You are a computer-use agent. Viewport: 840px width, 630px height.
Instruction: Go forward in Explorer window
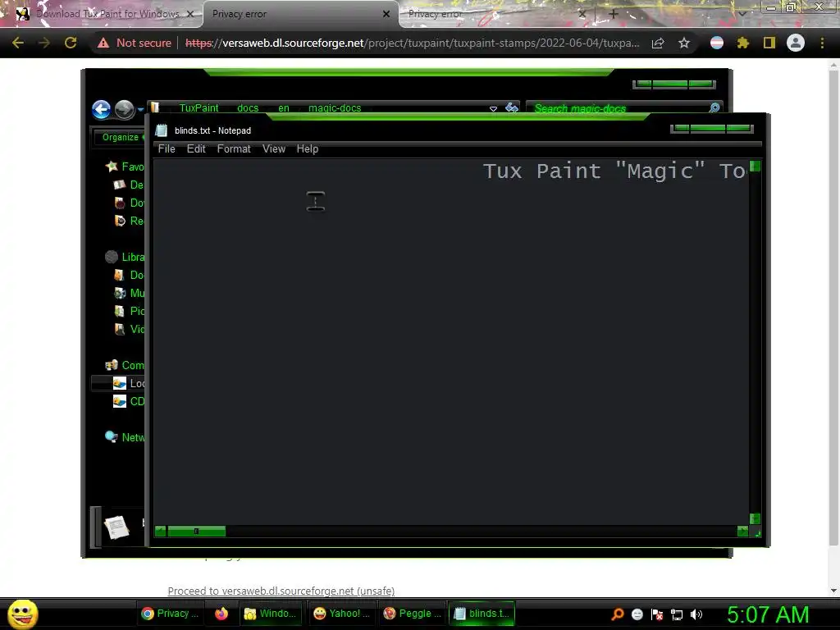pos(125,109)
